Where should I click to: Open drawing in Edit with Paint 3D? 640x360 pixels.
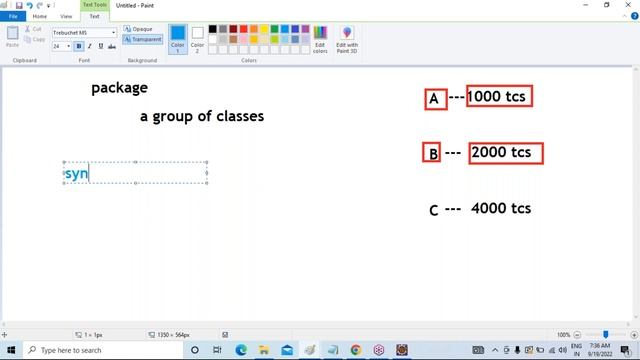[347, 39]
